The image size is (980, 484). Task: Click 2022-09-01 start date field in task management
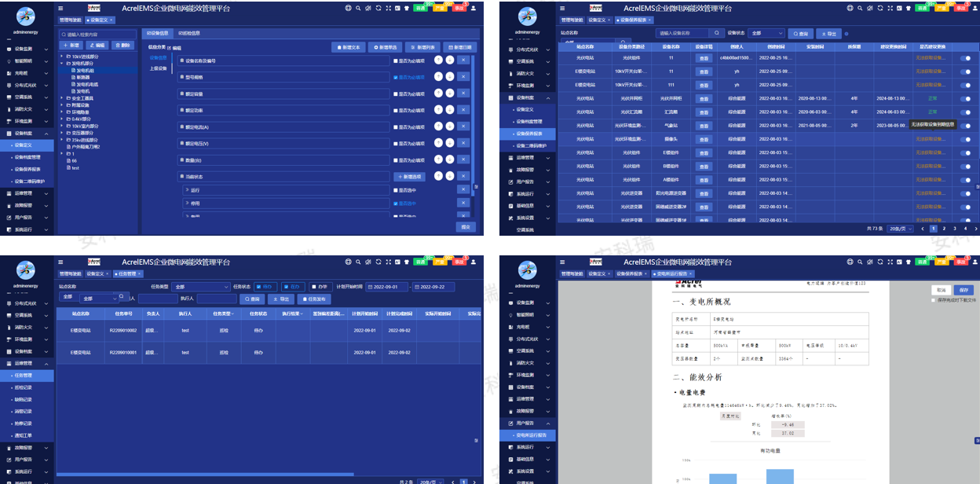(386, 287)
